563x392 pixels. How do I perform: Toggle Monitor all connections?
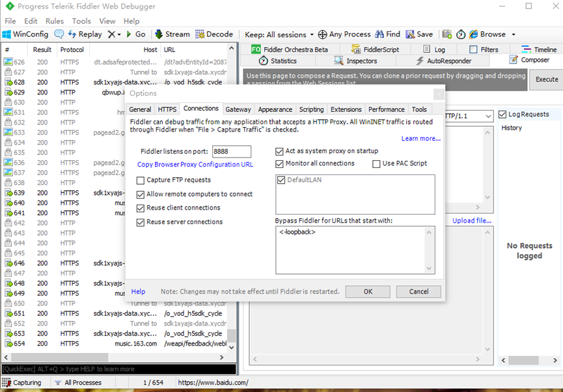[x=279, y=164]
